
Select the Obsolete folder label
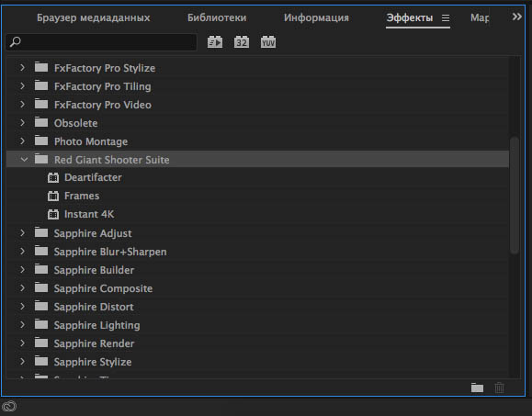point(75,123)
